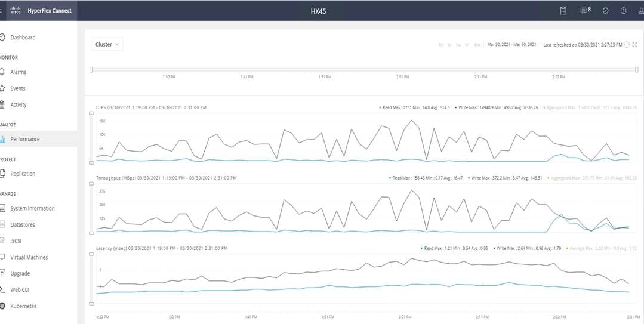Screen dimensions: 644x324
Task: Open Kubernetes label in sidebar
Action: tap(23, 306)
